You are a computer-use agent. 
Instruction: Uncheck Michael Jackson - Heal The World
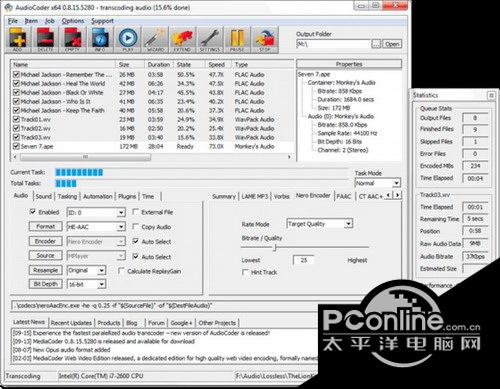point(16,83)
